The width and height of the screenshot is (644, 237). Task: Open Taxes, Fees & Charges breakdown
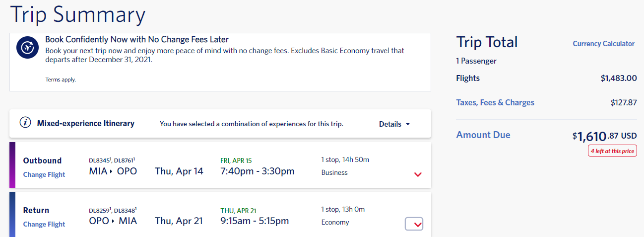pyautogui.click(x=495, y=102)
